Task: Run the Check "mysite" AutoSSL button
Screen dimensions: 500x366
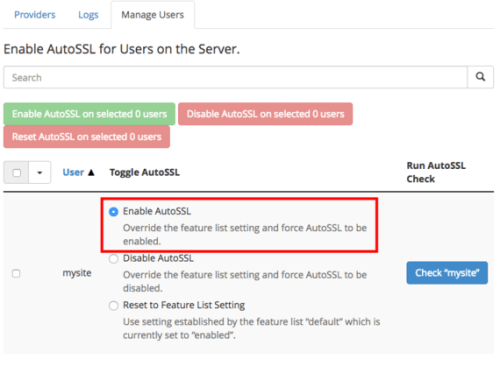Action: 447,273
